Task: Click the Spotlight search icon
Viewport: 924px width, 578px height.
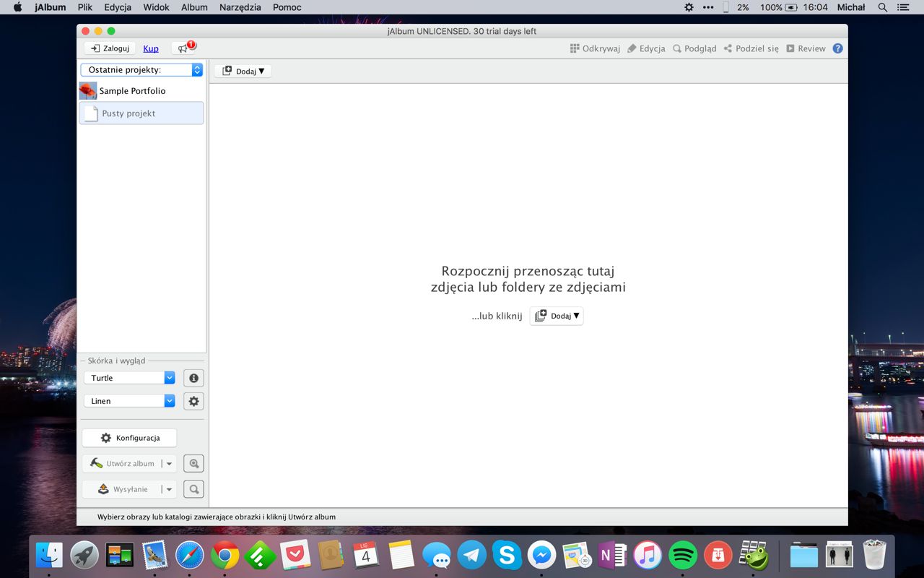Action: (x=882, y=7)
